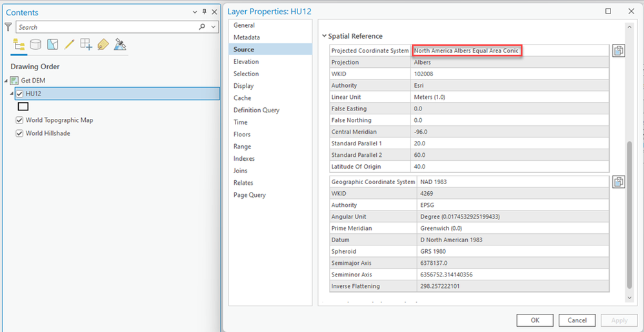Switch to the Metadata tab
Screen dimensions: 644x332
tap(247, 37)
